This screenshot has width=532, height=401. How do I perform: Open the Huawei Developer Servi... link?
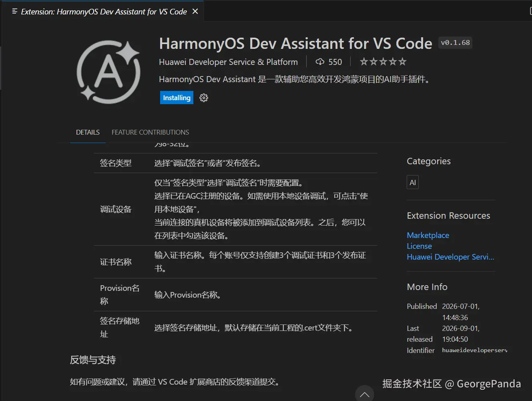click(451, 257)
